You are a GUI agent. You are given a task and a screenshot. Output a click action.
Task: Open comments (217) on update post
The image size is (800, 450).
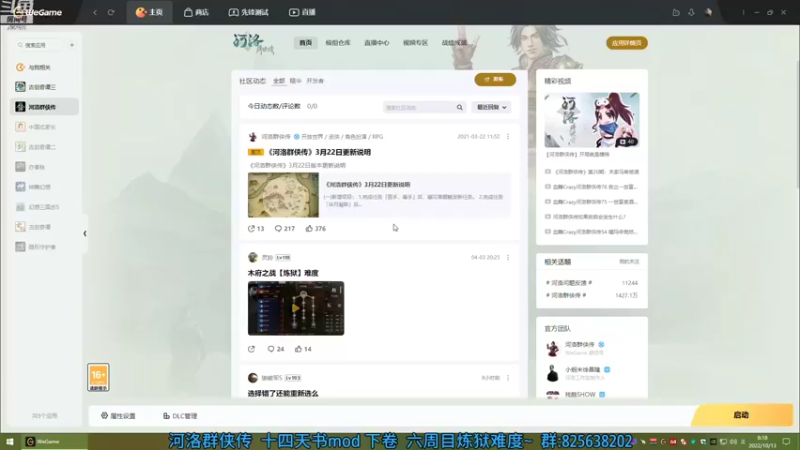[x=285, y=229]
